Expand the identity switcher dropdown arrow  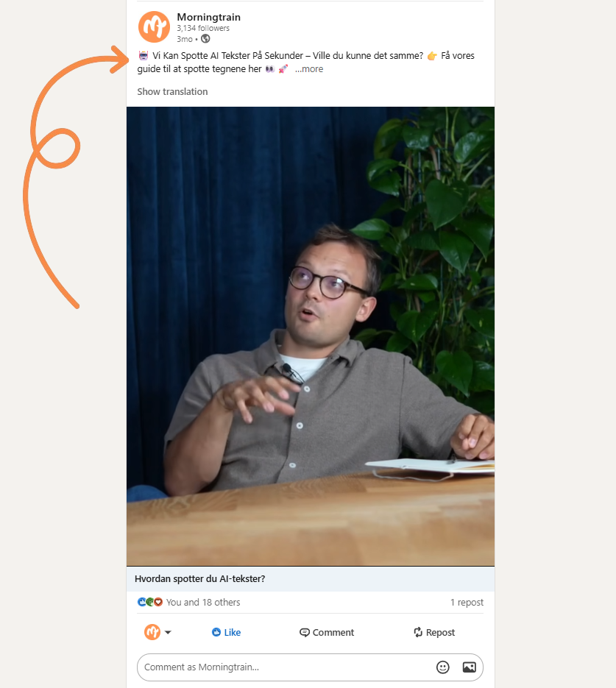tap(168, 632)
